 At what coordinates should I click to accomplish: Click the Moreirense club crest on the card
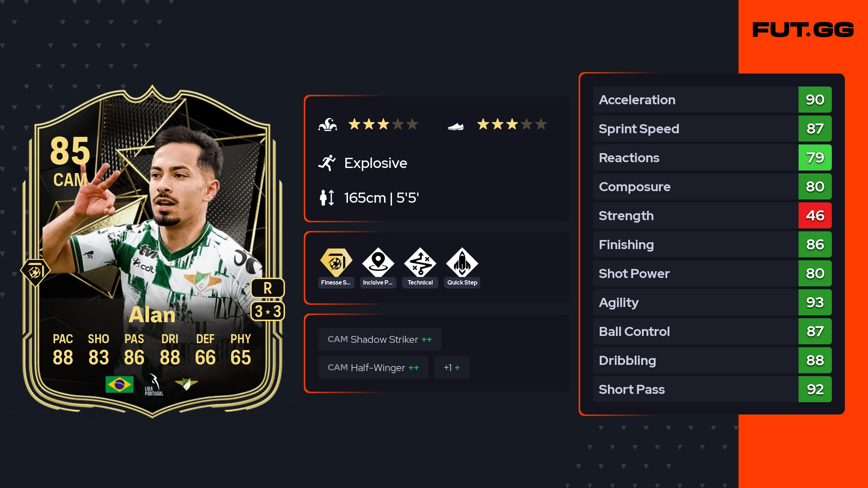(x=186, y=384)
